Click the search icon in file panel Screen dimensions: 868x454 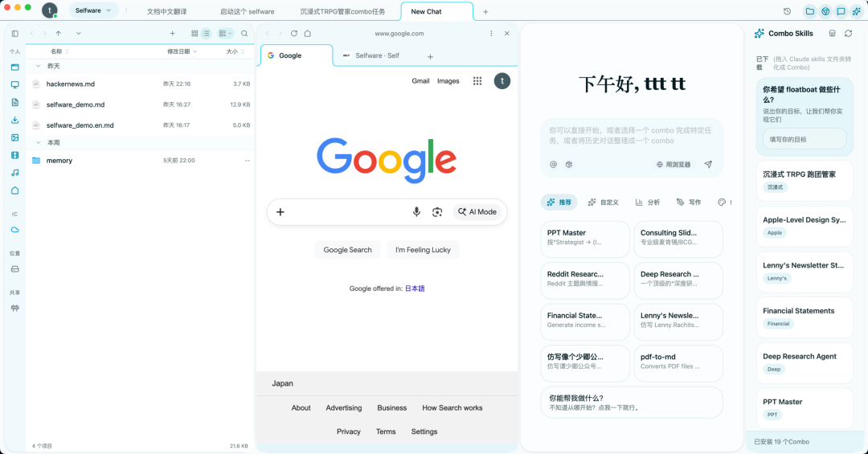244,33
